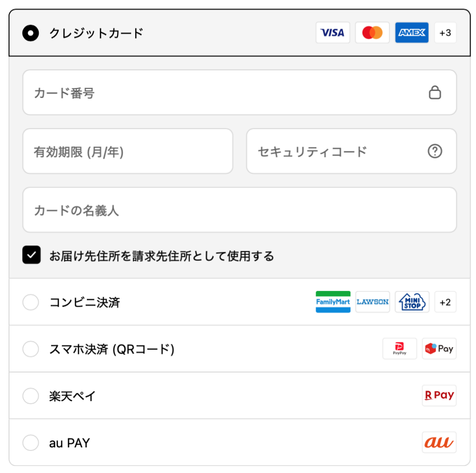Image resolution: width=476 pixels, height=473 pixels.
Task: Click the Ministop logo icon
Action: coord(412,302)
